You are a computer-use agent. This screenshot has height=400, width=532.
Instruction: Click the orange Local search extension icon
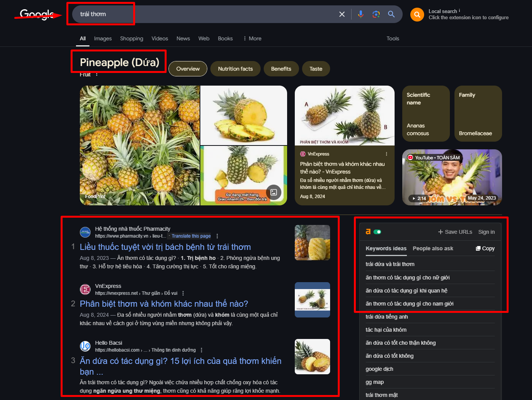(x=417, y=15)
